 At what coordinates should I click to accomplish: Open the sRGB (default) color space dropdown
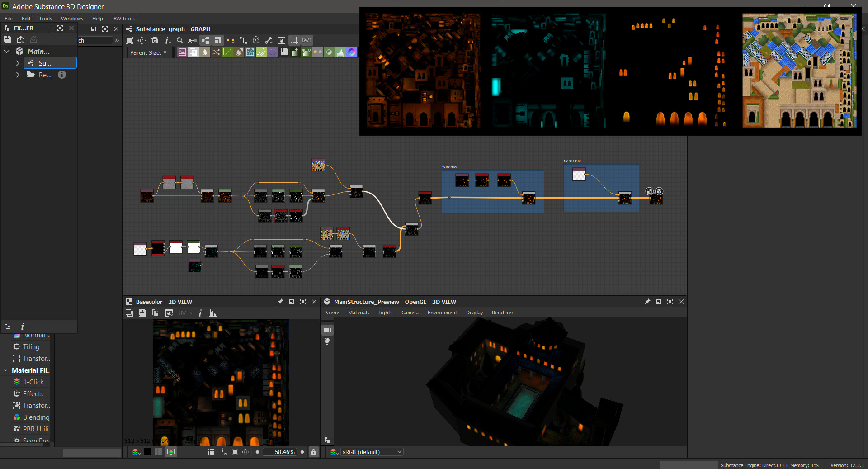[372, 452]
